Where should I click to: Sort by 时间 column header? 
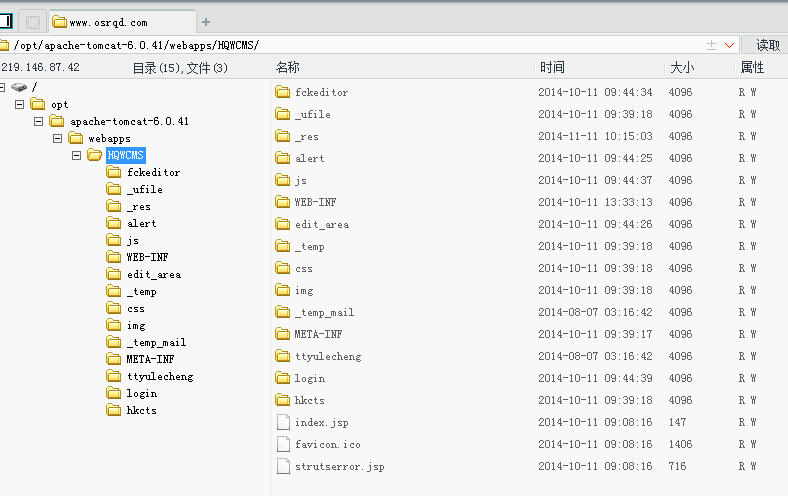tap(552, 67)
